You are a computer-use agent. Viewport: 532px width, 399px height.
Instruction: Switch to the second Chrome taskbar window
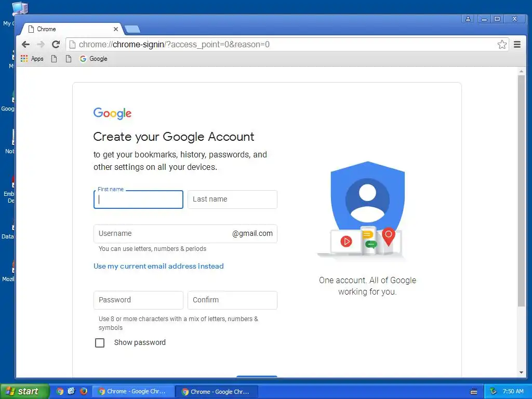pyautogui.click(x=217, y=392)
